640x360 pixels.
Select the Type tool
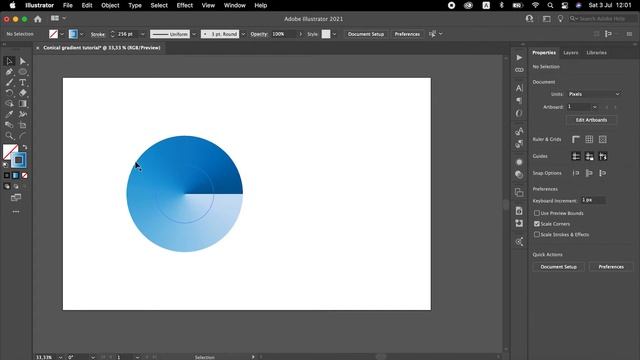(23, 82)
